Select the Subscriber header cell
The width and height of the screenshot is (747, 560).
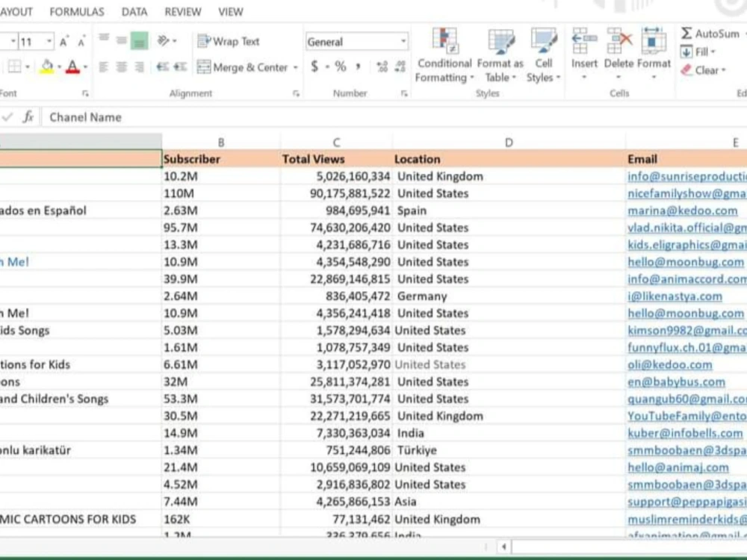(221, 159)
